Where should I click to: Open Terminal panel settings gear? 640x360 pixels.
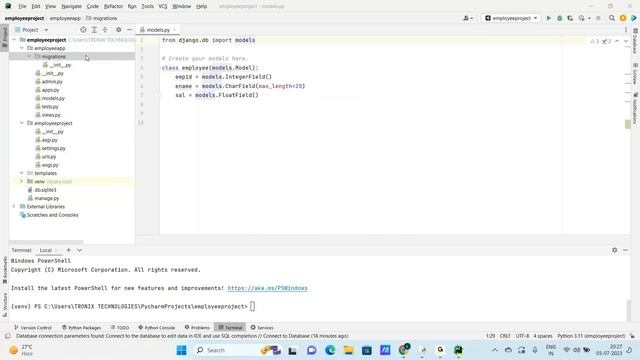click(615, 250)
